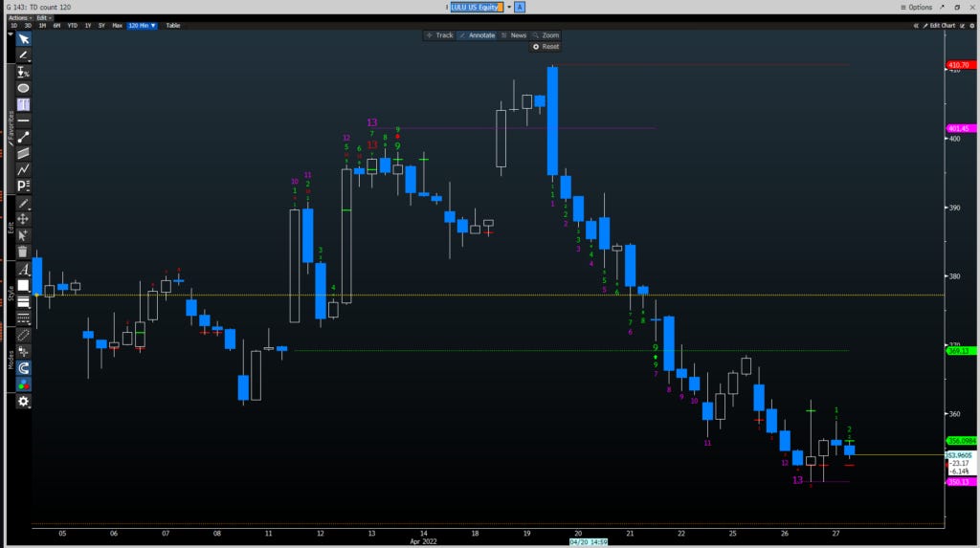The height and width of the screenshot is (548, 980).
Task: Toggle the magnet snap mode
Action: (x=23, y=368)
